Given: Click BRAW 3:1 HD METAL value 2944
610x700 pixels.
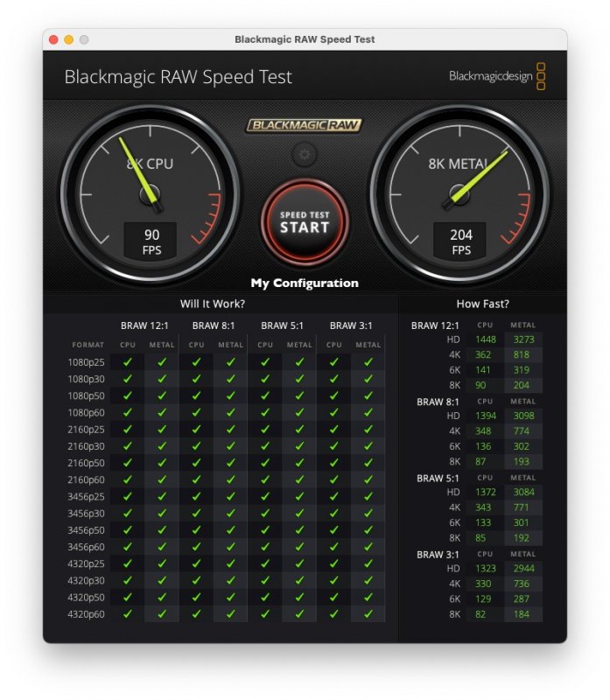Looking at the screenshot, I should point(523,569).
